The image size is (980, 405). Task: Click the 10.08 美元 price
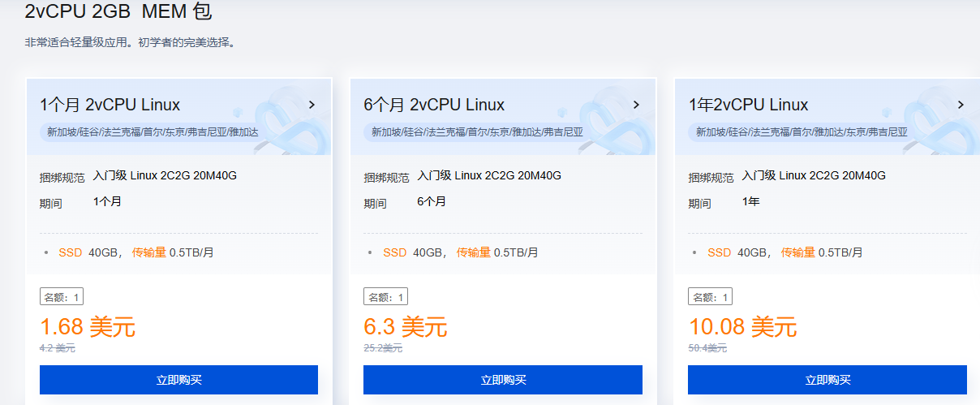[742, 327]
